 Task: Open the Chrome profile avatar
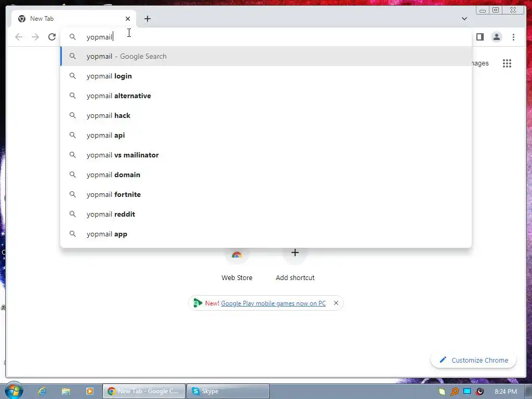point(496,37)
